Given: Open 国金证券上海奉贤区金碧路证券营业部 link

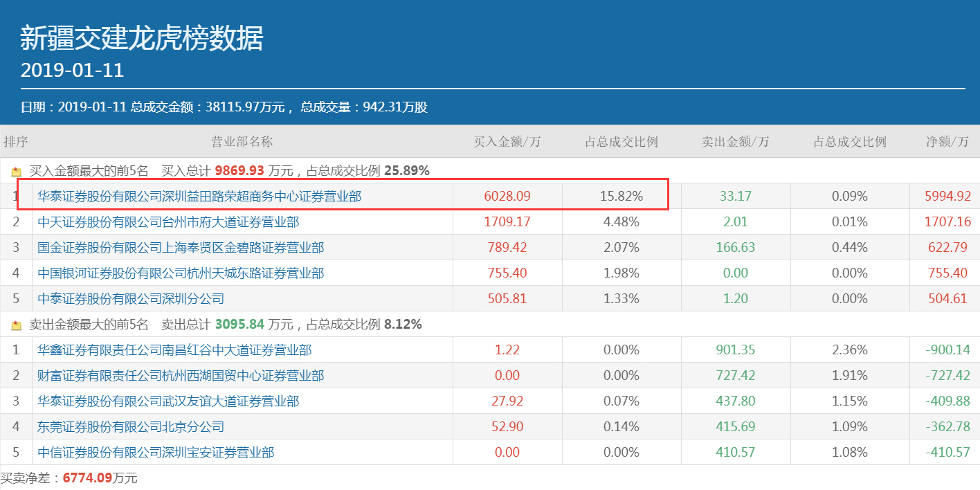Looking at the screenshot, I should (181, 248).
